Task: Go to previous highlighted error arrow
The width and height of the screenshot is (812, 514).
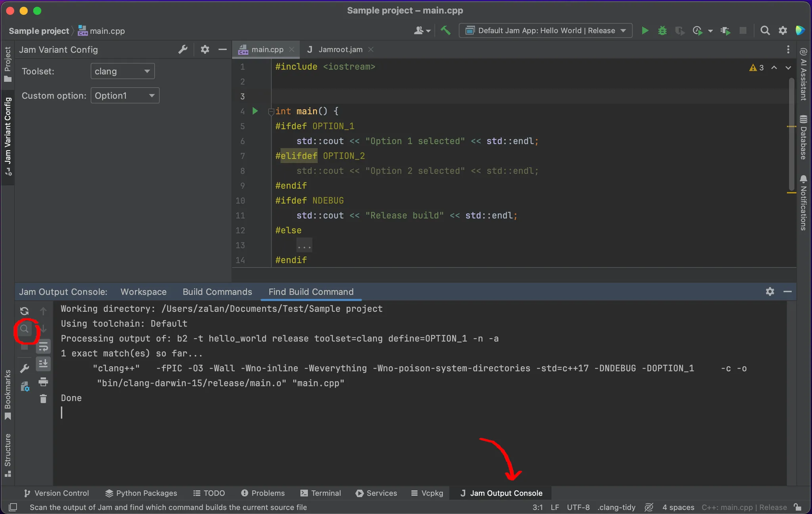Action: coord(774,68)
